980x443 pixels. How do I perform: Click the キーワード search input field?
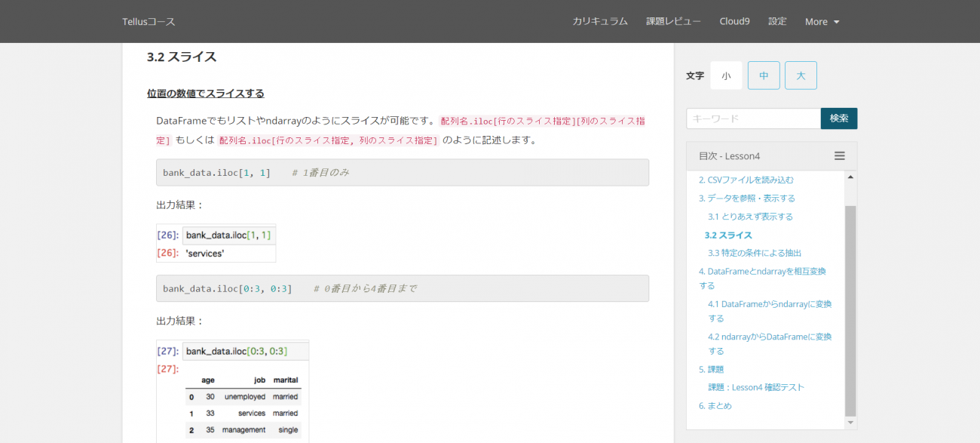coord(753,118)
